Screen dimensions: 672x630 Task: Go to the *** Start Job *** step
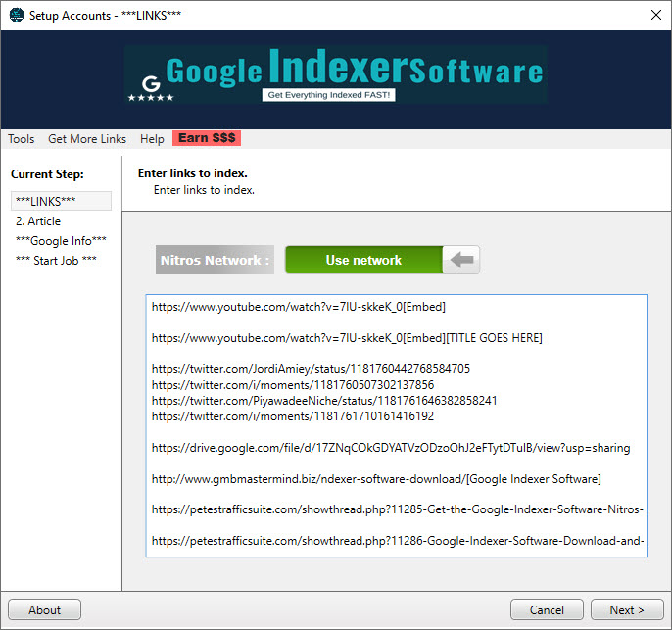click(56, 261)
